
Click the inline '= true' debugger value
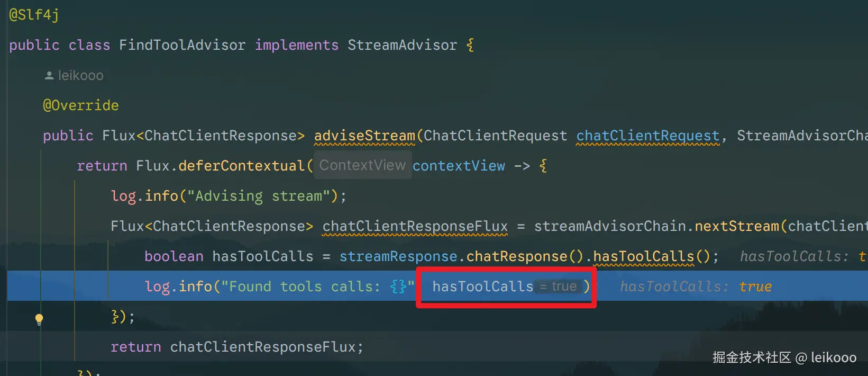point(558,287)
